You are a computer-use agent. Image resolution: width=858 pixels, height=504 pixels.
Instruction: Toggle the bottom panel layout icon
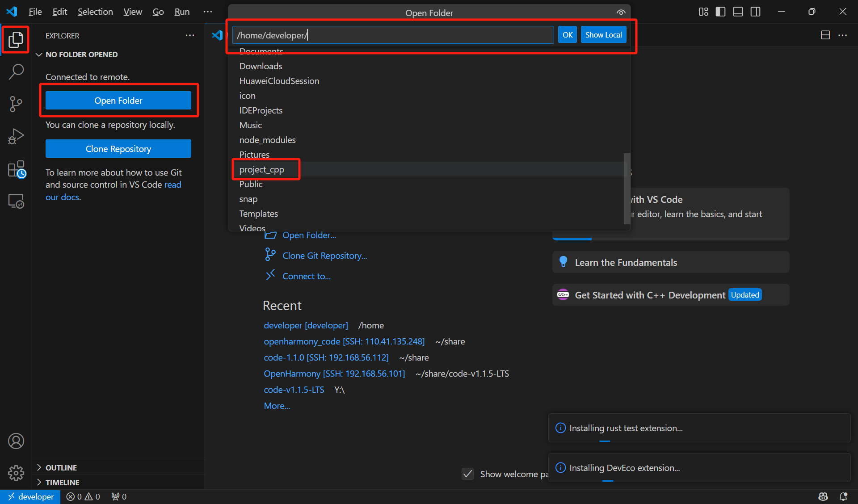[738, 12]
